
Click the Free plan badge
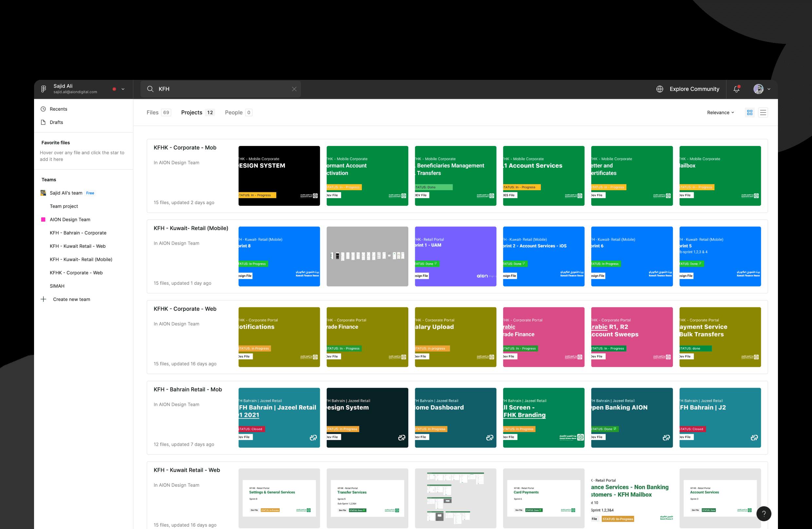point(90,193)
